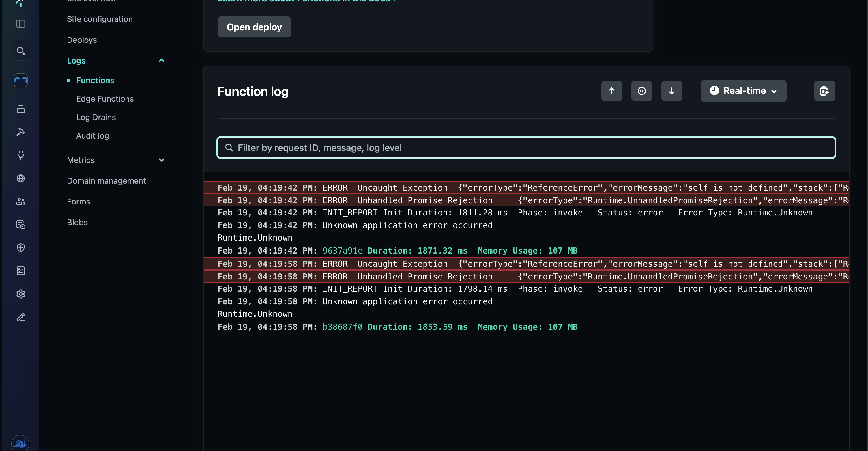Open Log Drains

[96, 117]
